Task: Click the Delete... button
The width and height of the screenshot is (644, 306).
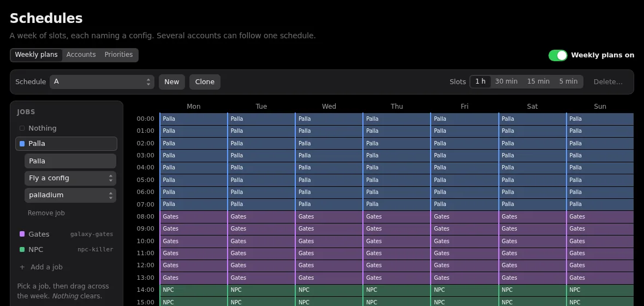Action: point(608,82)
